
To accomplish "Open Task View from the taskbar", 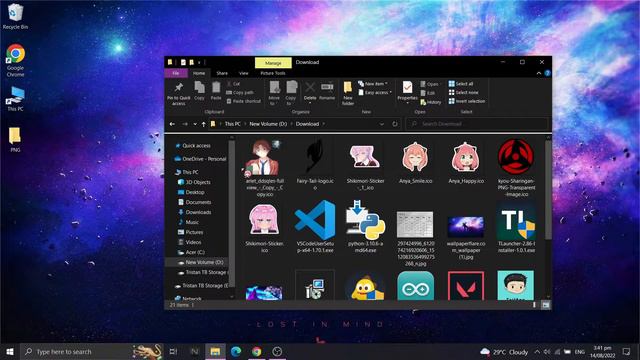I will [173, 351].
